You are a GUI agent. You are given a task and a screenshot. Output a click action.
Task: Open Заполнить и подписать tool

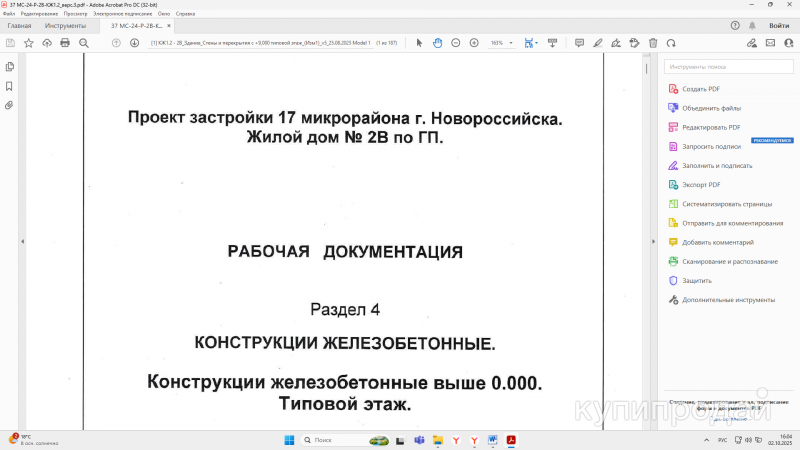710,166
